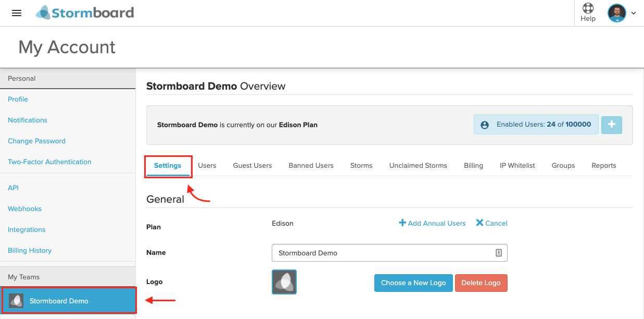Click the plus button beside Enabled Users
The height and width of the screenshot is (319, 644).
pos(612,125)
